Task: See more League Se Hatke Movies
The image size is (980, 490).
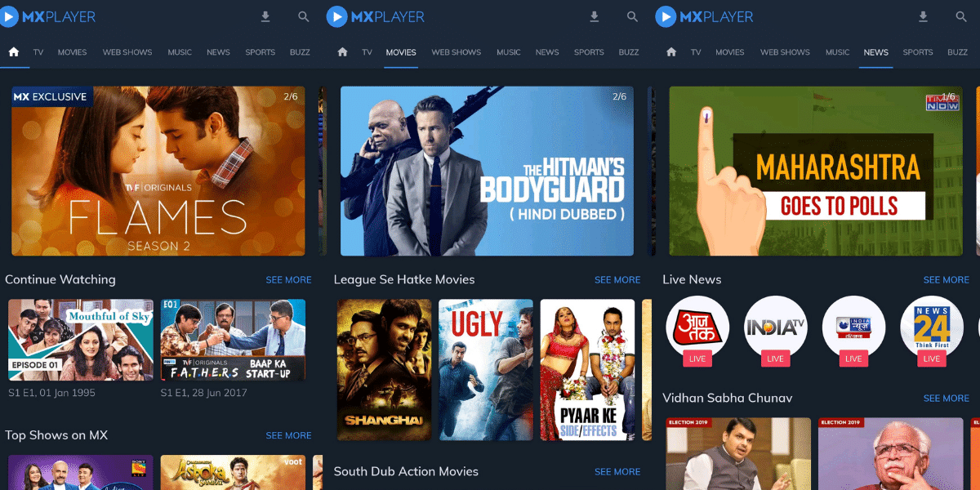Action: point(617,280)
